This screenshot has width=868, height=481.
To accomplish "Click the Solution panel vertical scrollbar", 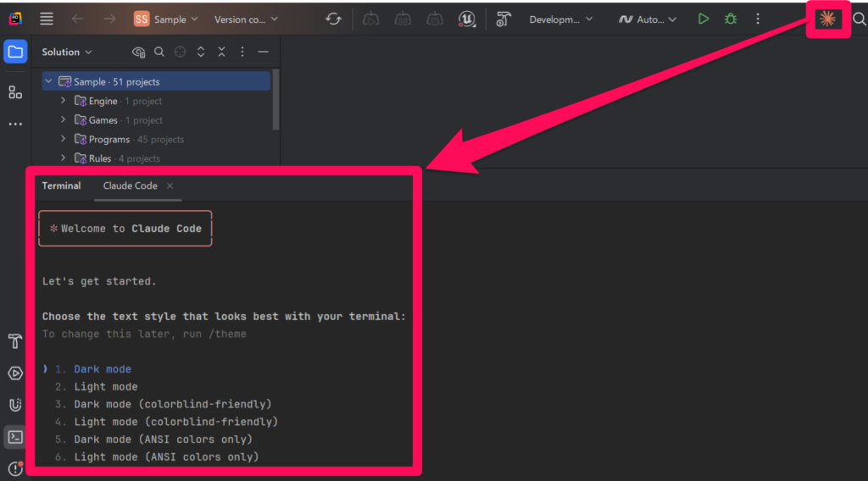I will click(x=275, y=100).
